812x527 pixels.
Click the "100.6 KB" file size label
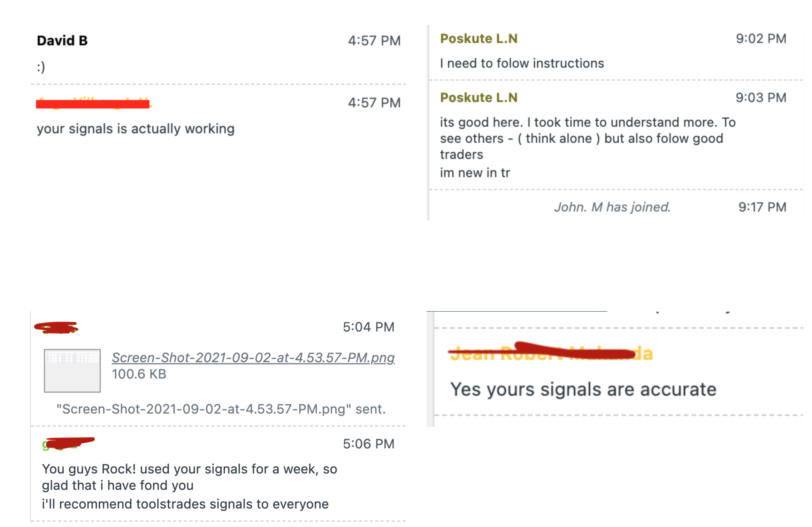[139, 374]
